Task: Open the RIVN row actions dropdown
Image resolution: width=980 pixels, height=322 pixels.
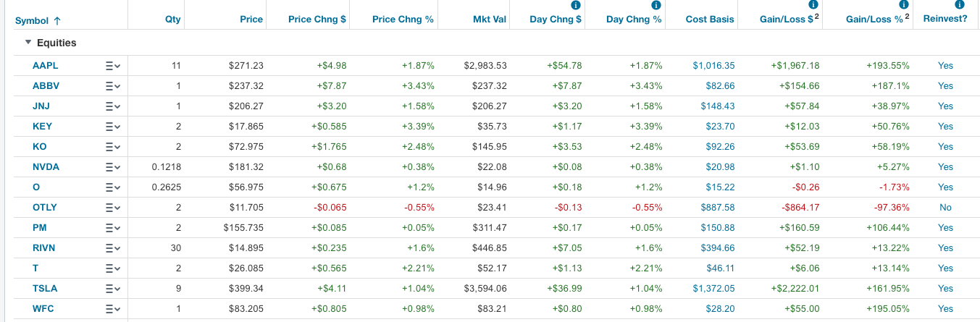Action: coord(112,248)
